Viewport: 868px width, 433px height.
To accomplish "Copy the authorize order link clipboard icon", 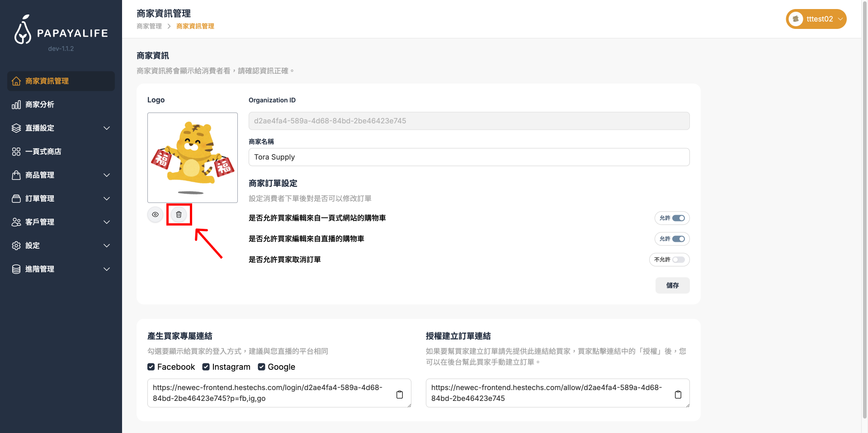I will point(678,395).
